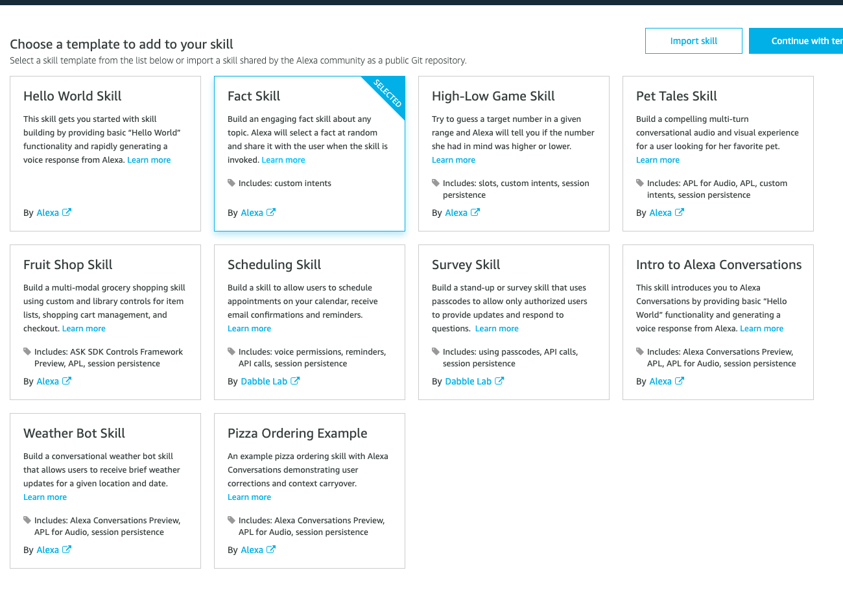Pick the Scheduling Skill template
The width and height of the screenshot is (843, 616).
click(309, 322)
